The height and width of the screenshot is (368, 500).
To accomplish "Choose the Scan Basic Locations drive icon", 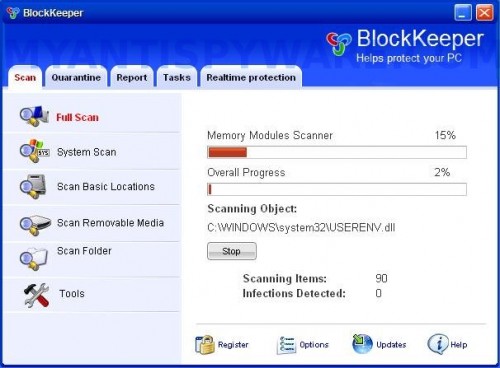I will pyautogui.click(x=33, y=186).
